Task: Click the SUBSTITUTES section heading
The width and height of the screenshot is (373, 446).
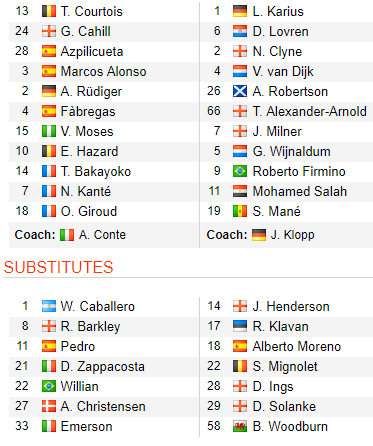Action: coord(58,267)
